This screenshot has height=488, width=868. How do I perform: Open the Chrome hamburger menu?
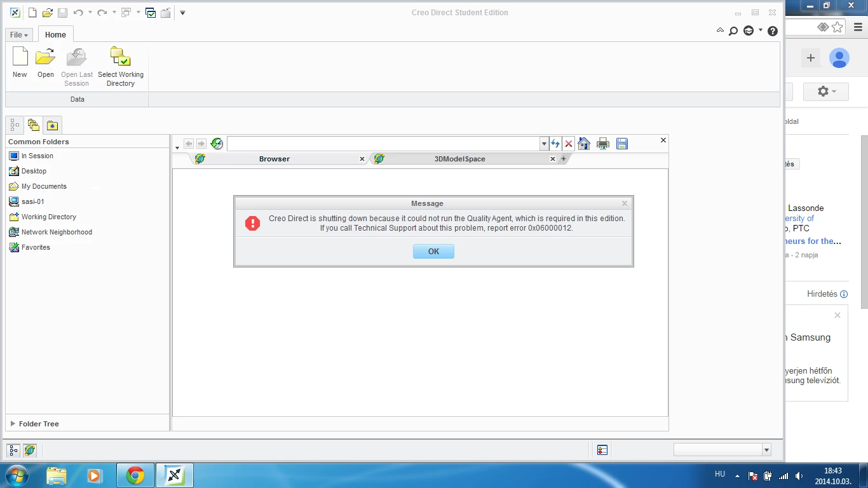pyautogui.click(x=858, y=27)
